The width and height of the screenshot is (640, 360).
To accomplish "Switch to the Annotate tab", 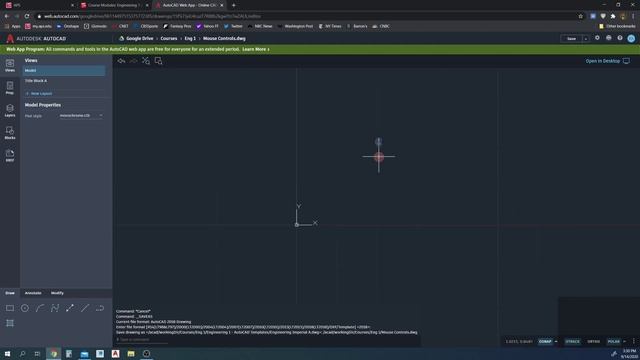I will point(33,293).
